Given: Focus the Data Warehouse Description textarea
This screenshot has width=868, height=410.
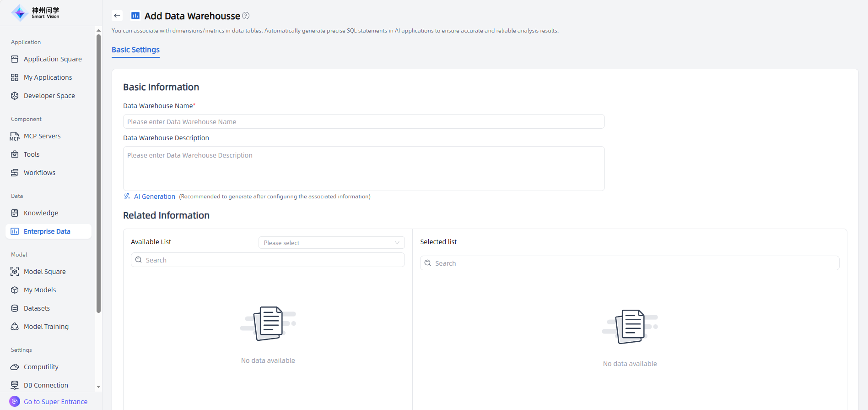Looking at the screenshot, I should (x=363, y=168).
